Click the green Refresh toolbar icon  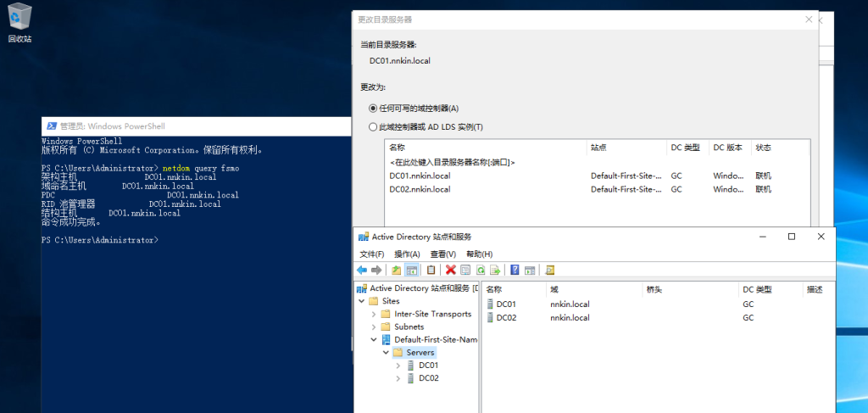[x=480, y=271]
